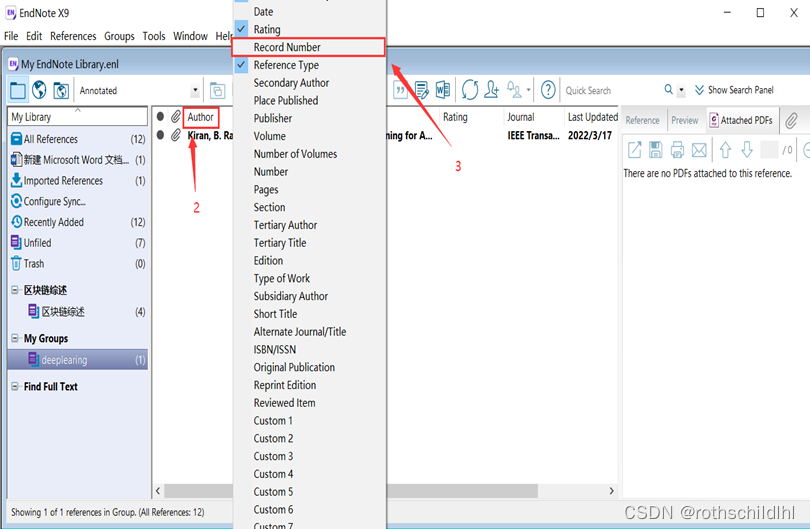Image resolution: width=810 pixels, height=529 pixels.
Task: Click the Save PDF floppy disk icon
Action: [656, 150]
